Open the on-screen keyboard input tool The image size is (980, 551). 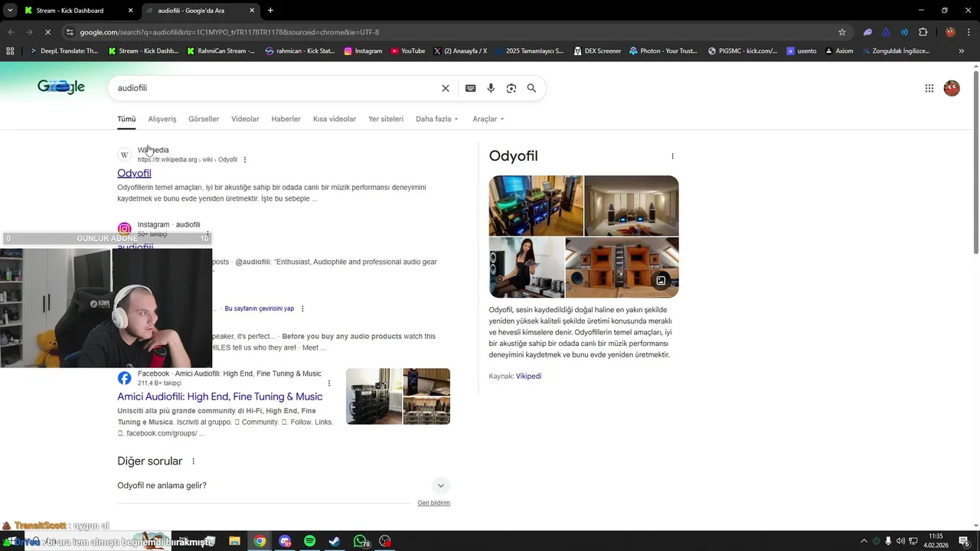coord(471,88)
